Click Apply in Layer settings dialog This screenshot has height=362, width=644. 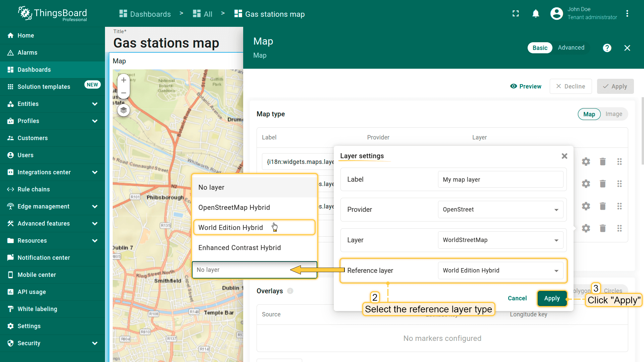click(x=552, y=298)
